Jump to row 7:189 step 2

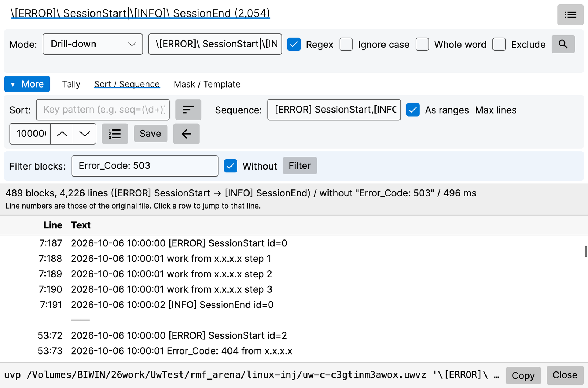tap(294, 274)
